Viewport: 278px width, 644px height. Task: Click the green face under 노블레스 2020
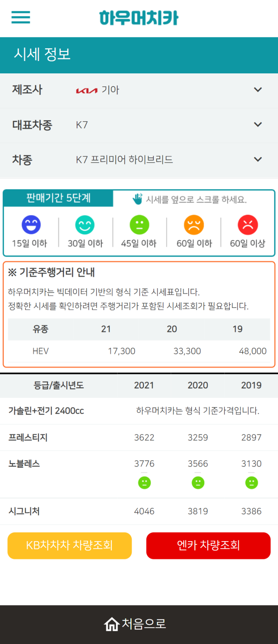198,483
